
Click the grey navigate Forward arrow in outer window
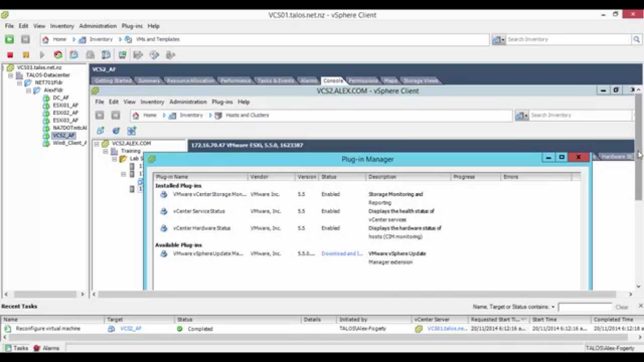pyautogui.click(x=26, y=39)
